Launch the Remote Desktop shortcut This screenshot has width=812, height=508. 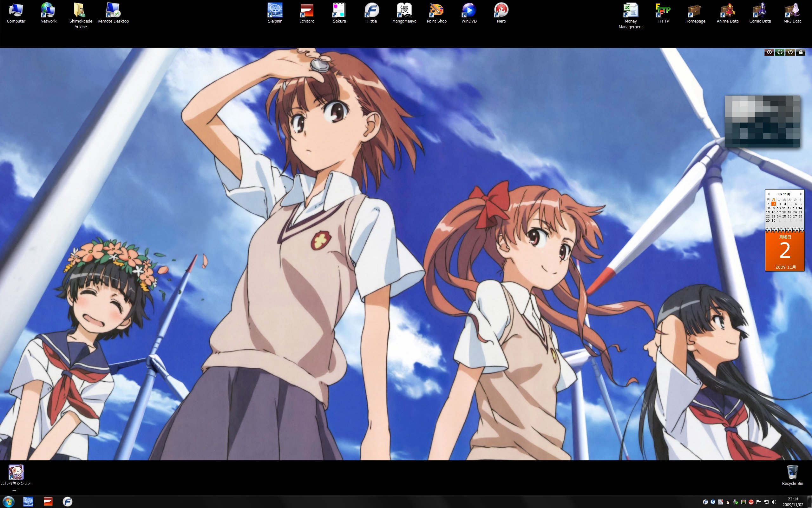coord(113,13)
